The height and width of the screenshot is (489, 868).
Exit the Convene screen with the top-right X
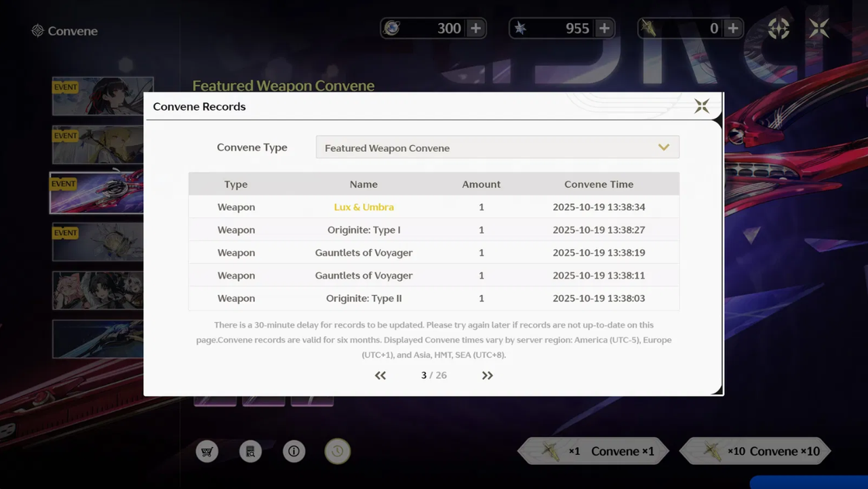(x=819, y=28)
